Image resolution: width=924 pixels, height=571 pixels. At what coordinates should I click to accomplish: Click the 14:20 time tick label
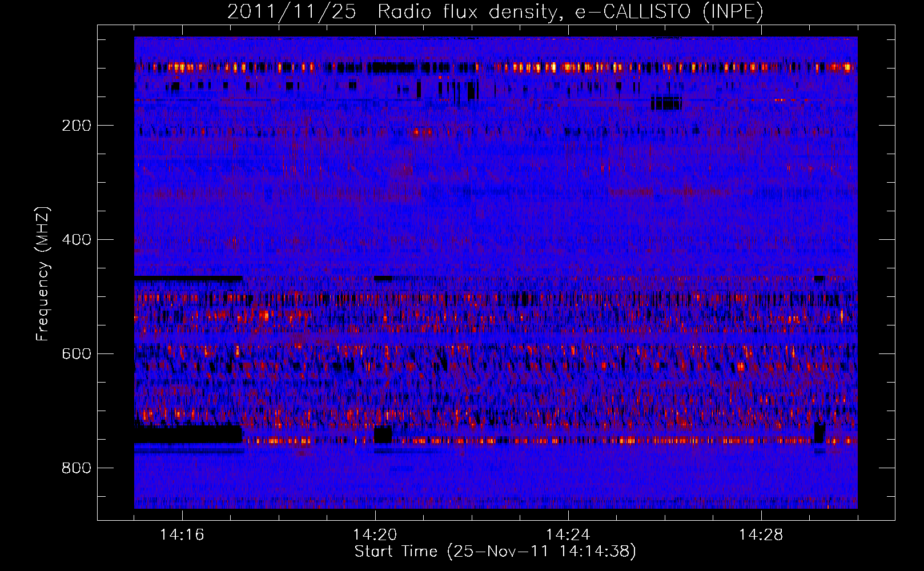point(375,535)
